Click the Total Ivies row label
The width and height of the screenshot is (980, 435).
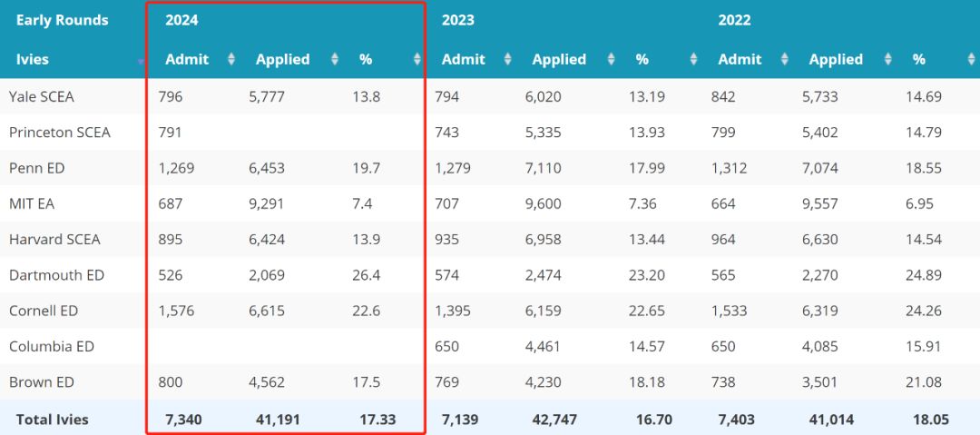pos(53,420)
